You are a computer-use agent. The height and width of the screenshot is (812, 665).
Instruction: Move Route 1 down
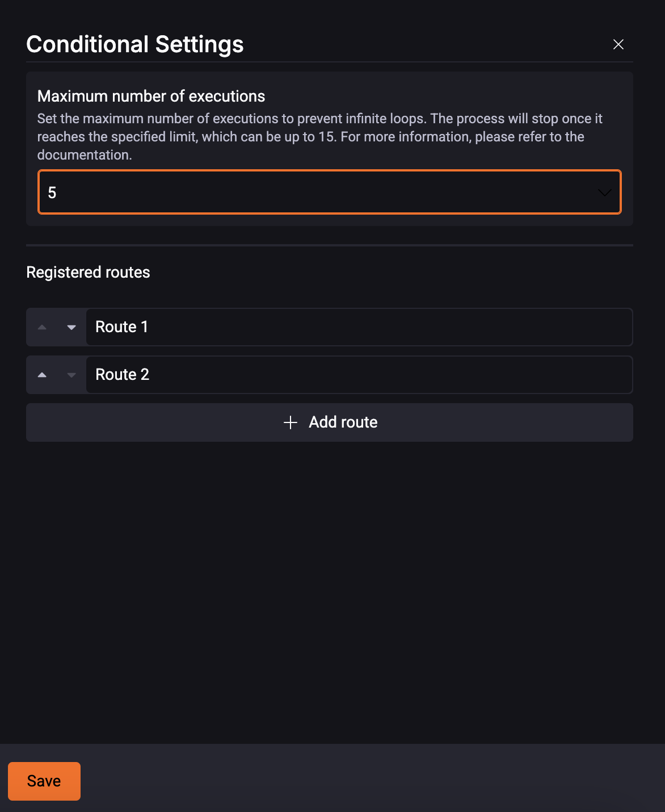tap(71, 327)
